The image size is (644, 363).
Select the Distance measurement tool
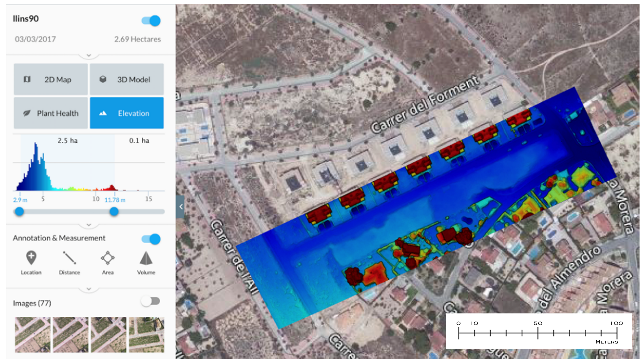pos(69,257)
